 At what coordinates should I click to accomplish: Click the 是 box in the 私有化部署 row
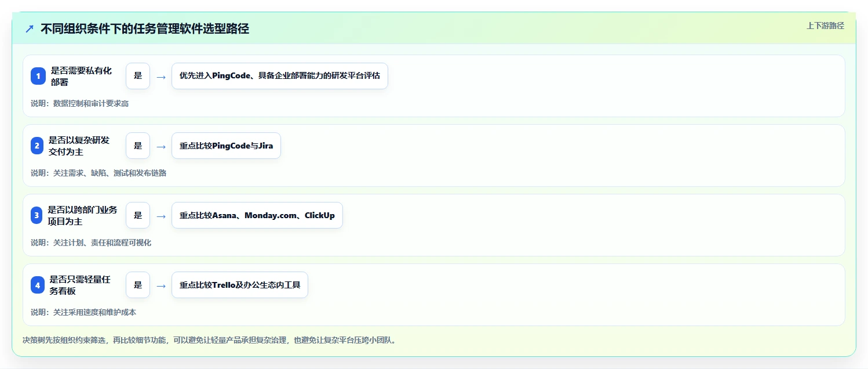138,76
